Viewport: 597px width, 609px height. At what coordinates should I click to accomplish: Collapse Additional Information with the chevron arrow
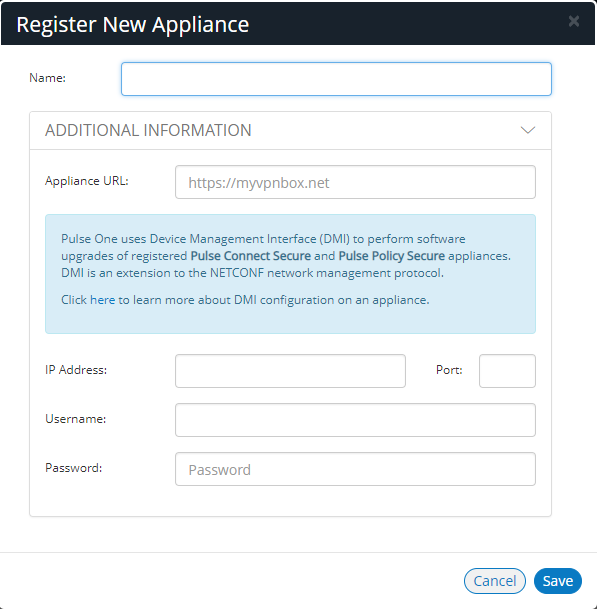tap(527, 130)
